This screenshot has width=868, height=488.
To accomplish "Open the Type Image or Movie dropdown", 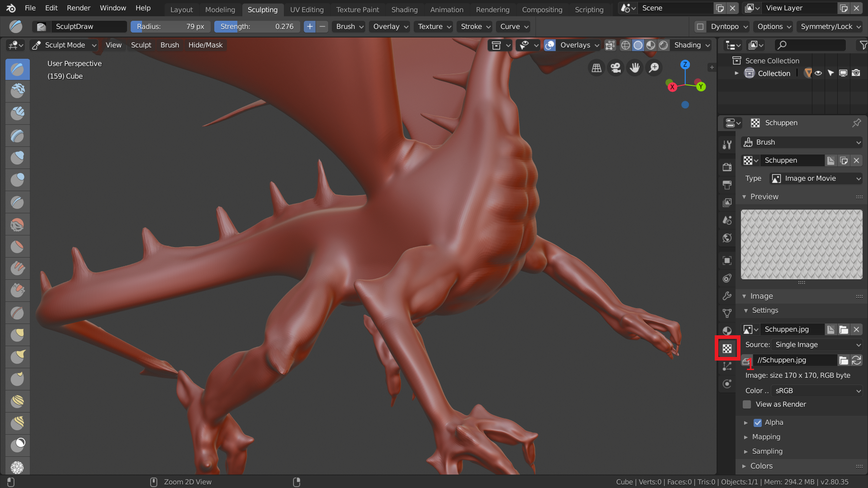I will click(816, 178).
